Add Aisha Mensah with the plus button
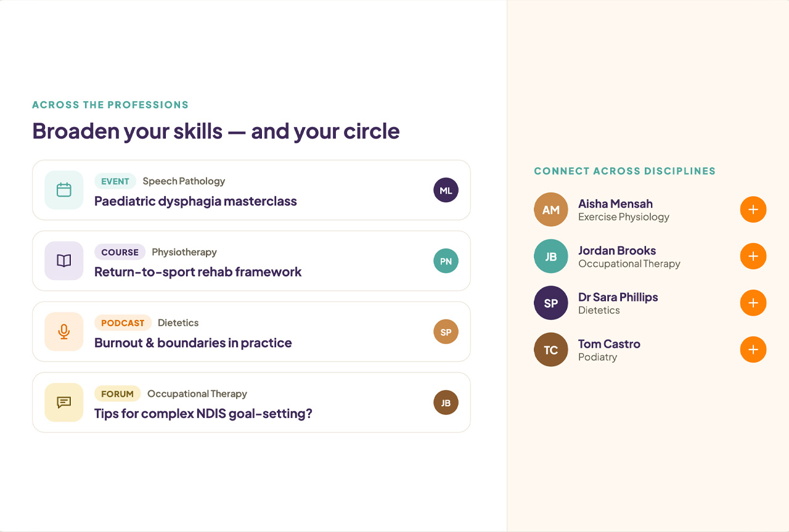The width and height of the screenshot is (789, 532). pyautogui.click(x=753, y=210)
